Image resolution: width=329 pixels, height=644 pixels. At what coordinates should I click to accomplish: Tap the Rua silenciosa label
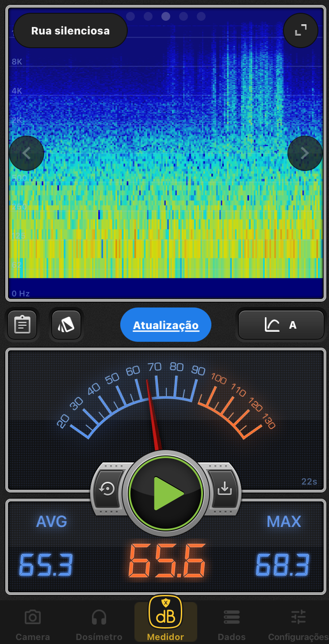(x=70, y=30)
